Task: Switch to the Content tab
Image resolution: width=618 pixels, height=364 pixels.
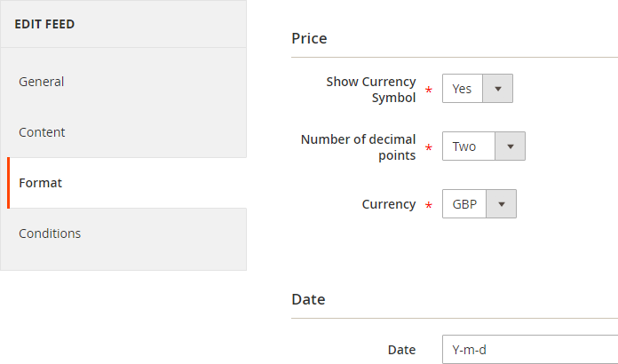Action: [x=42, y=132]
